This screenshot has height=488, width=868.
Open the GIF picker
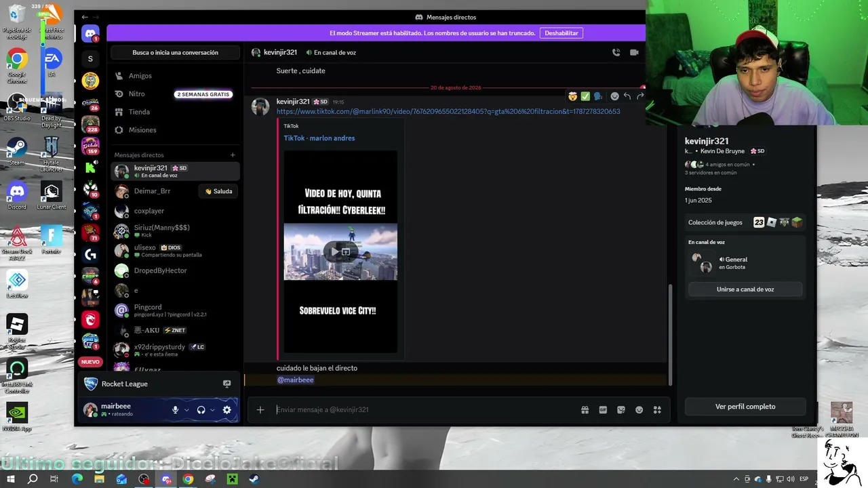(603, 409)
